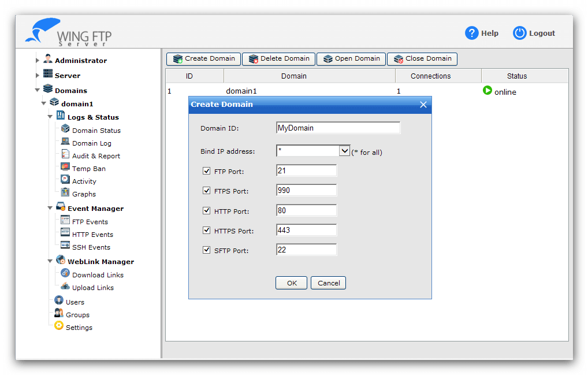The image size is (588, 375).
Task: Click the FTP Events icon
Action: (65, 221)
